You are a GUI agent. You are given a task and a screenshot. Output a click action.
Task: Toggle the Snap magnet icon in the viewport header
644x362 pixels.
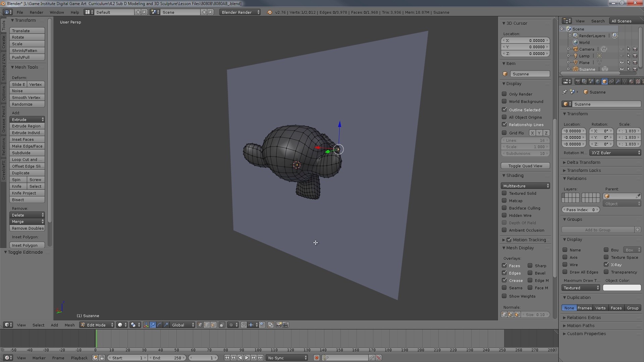[x=244, y=325]
